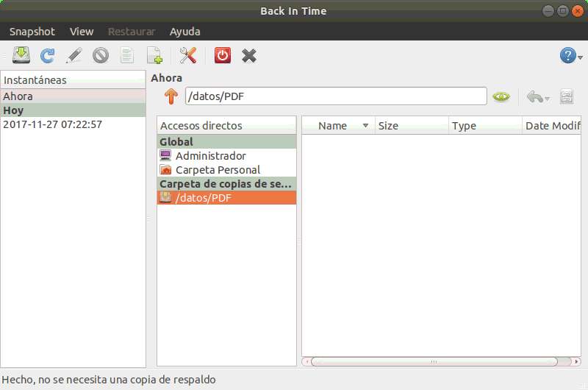Expand restore options dropdown arrow
The height and width of the screenshot is (390, 588).
pos(547,99)
